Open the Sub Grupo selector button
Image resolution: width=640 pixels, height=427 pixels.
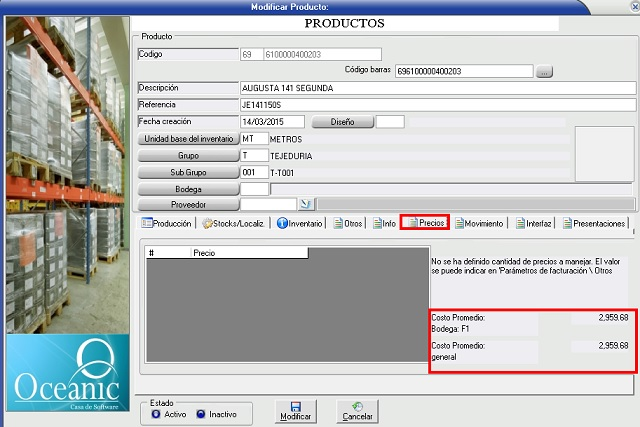tap(187, 172)
